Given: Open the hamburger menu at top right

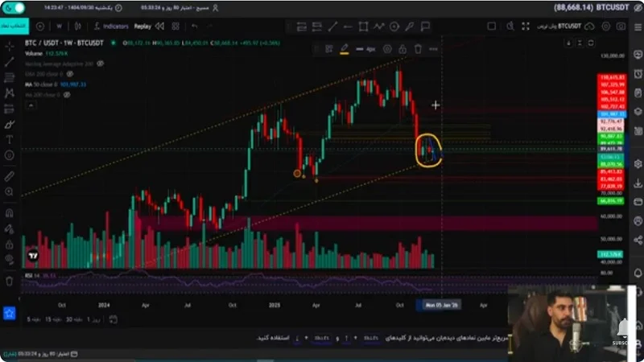Looking at the screenshot, I should [x=638, y=27].
